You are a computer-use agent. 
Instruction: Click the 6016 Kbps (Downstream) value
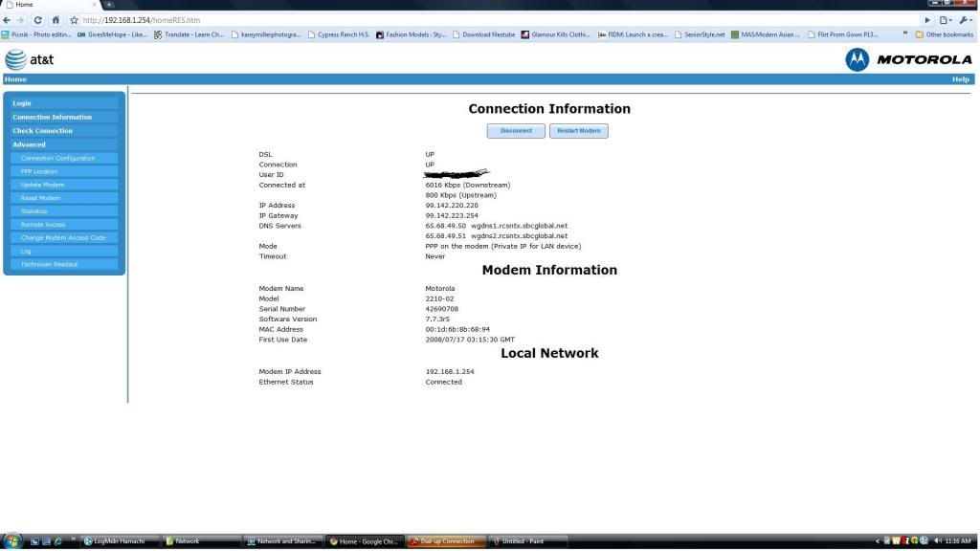pyautogui.click(x=467, y=185)
